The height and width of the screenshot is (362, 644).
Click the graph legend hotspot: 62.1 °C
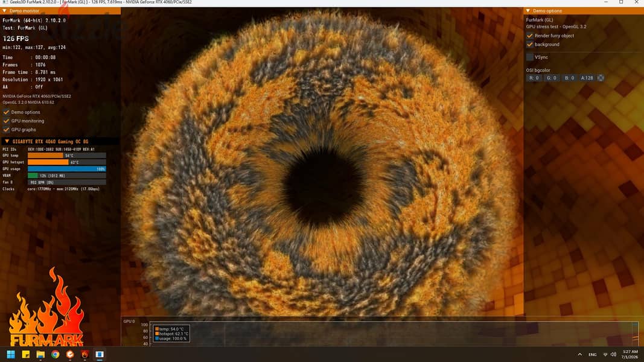(x=171, y=334)
